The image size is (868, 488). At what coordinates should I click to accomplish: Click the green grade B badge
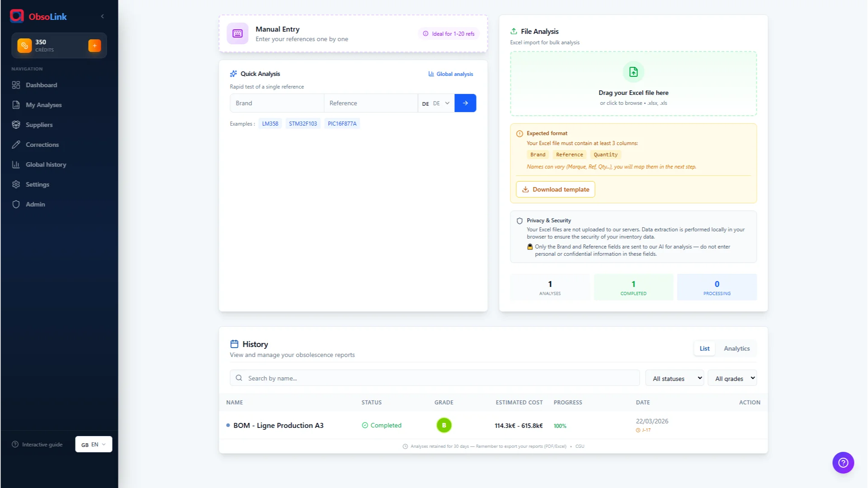coord(444,425)
